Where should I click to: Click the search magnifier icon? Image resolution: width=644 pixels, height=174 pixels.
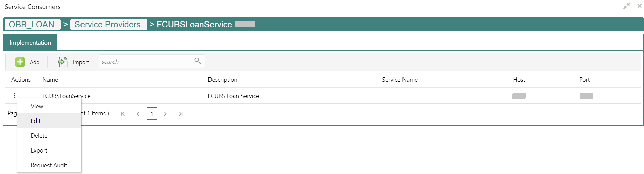(198, 61)
